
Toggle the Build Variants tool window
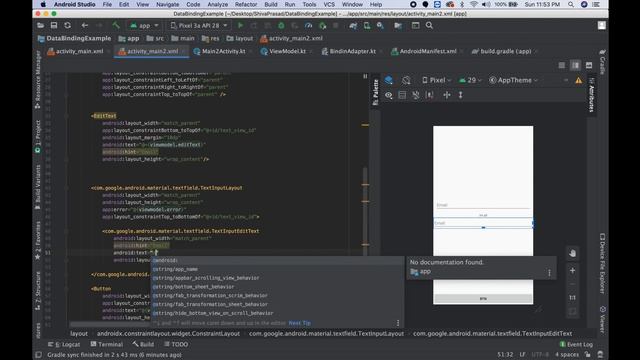[x=38, y=187]
